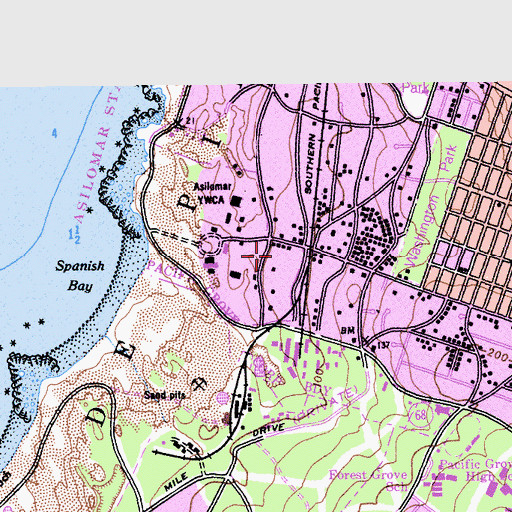
Task: Select the 'Asilomar YWCA' map label
Action: [x=212, y=193]
